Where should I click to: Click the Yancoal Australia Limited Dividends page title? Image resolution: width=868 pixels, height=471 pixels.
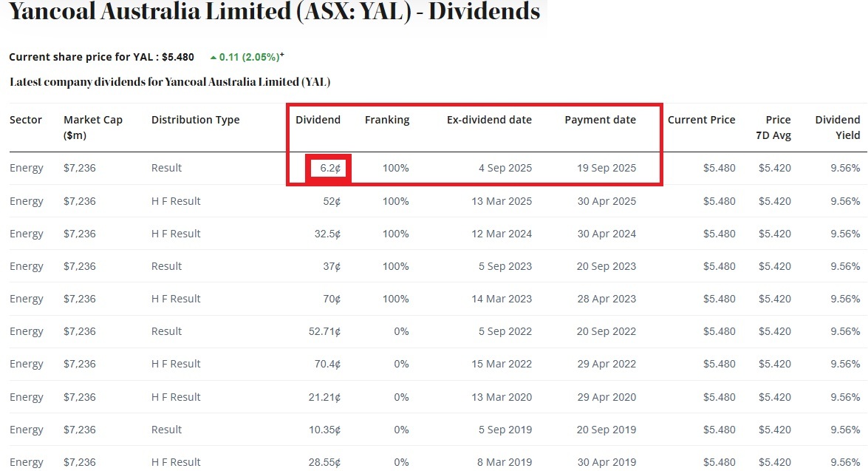(x=274, y=12)
